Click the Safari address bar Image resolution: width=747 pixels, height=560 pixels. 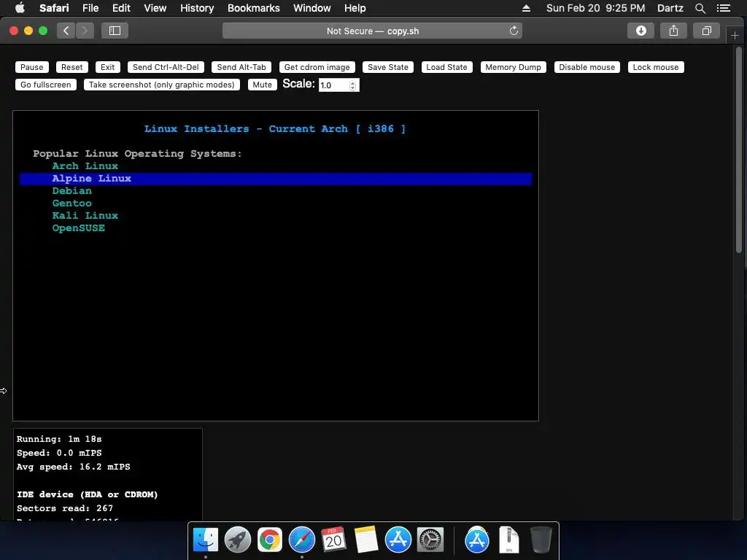pyautogui.click(x=372, y=31)
